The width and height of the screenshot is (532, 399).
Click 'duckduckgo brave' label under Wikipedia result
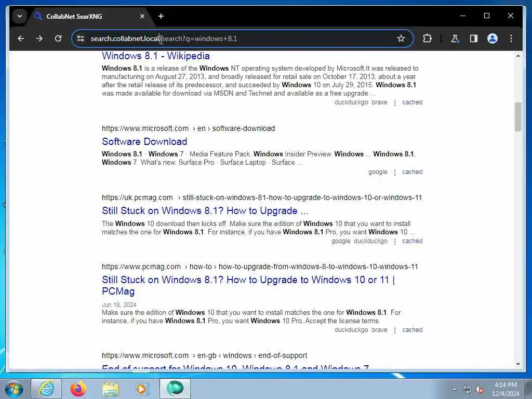click(x=361, y=102)
